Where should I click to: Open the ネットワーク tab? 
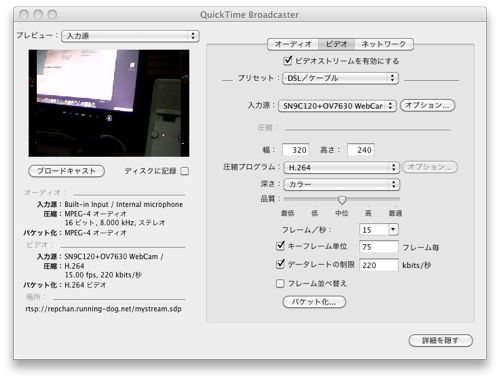384,44
